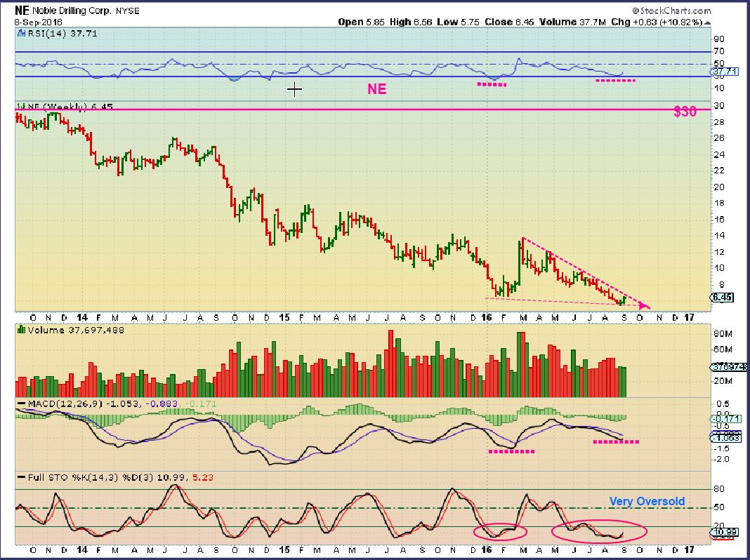Click the 90 level on the RSI axis
The image size is (750, 560).
(718, 39)
